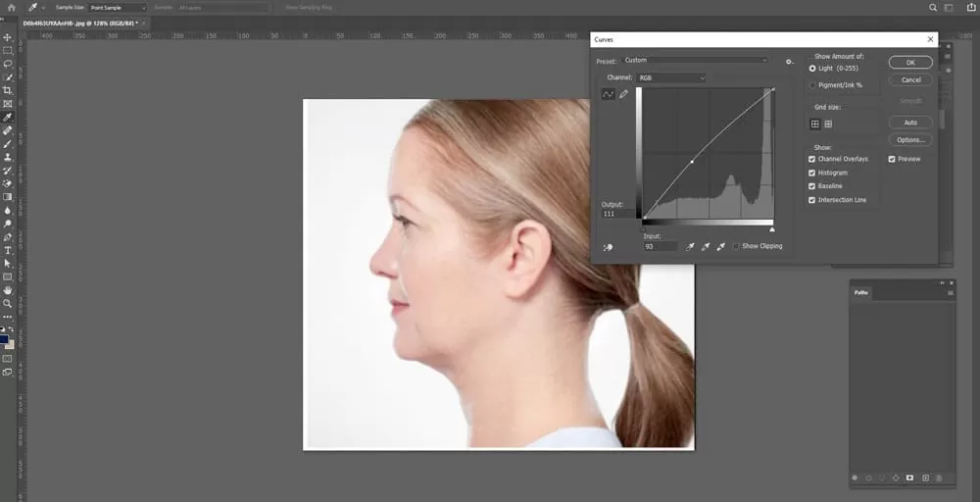Select the Pen tool
The width and height of the screenshot is (980, 502).
click(8, 237)
